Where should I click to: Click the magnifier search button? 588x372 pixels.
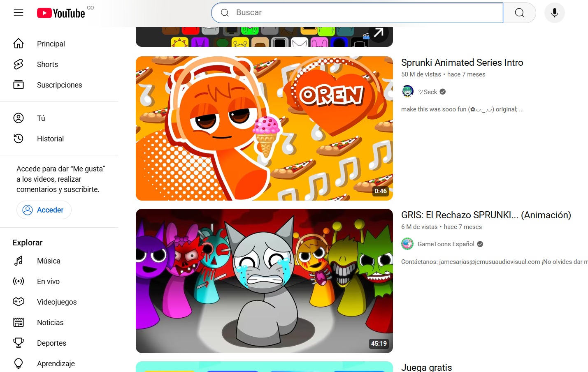520,13
